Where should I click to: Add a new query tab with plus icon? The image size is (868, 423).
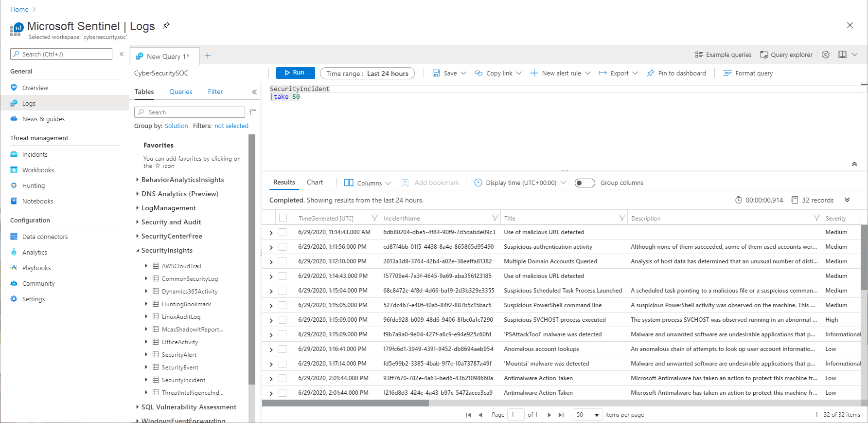point(208,56)
